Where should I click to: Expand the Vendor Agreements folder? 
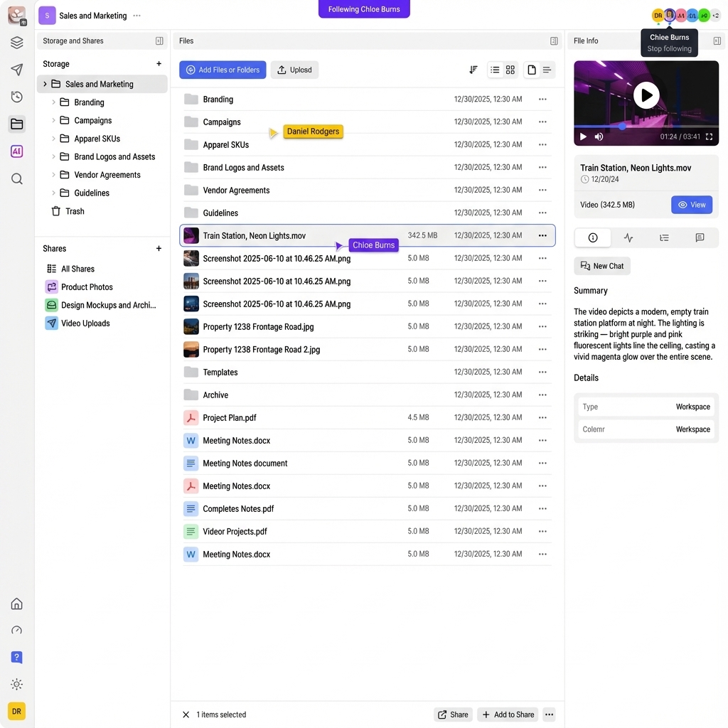(53, 174)
